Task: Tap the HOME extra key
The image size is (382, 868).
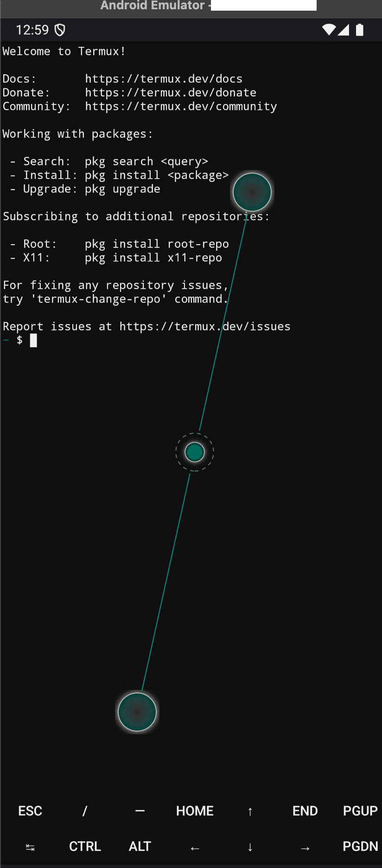Action: point(195,811)
